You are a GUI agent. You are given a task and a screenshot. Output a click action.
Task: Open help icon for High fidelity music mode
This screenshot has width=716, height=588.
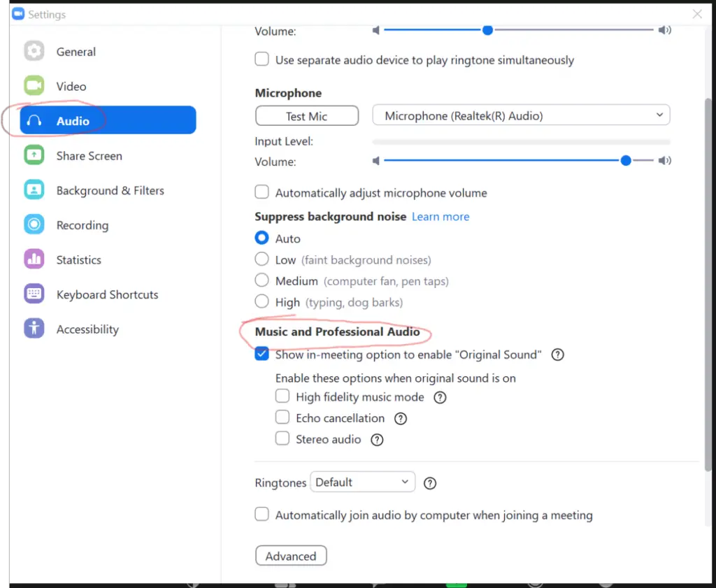(x=440, y=397)
